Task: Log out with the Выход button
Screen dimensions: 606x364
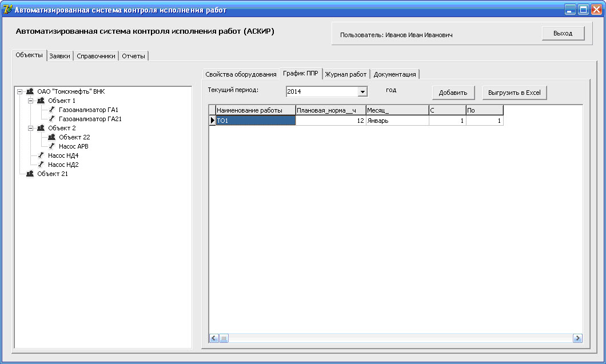Action: point(563,34)
